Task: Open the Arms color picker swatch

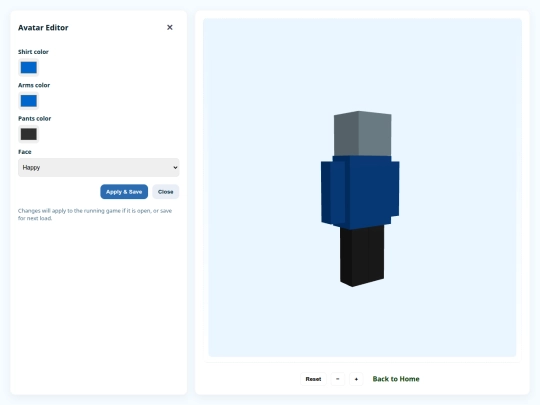Action: pos(29,101)
